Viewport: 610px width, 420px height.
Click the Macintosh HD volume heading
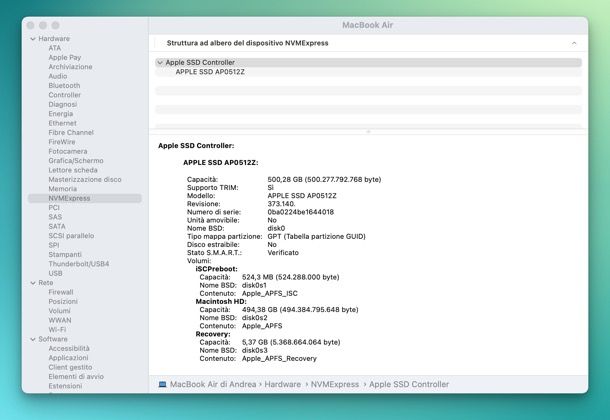click(221, 301)
